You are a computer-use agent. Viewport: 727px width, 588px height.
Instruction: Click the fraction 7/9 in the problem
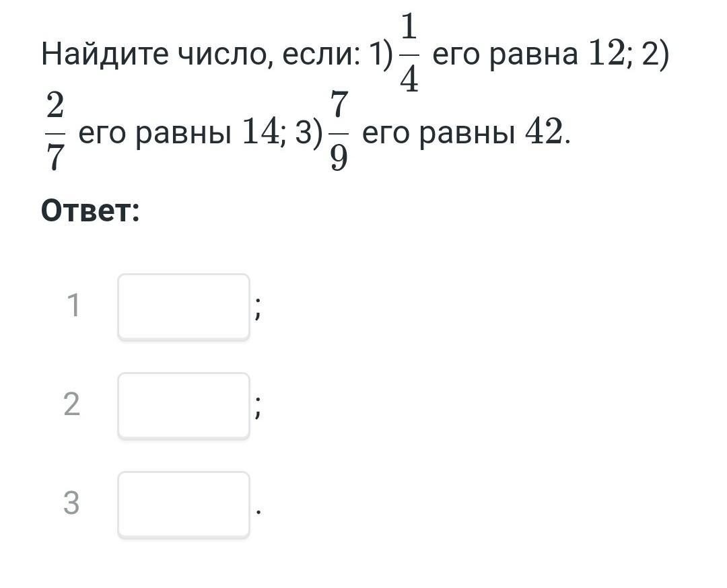click(339, 133)
